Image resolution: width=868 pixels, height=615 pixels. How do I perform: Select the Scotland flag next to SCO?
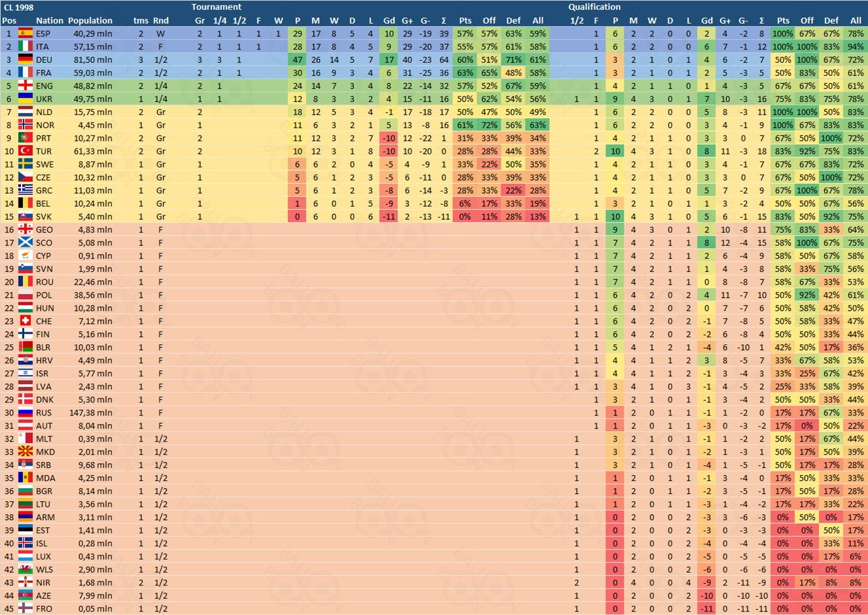coord(26,243)
